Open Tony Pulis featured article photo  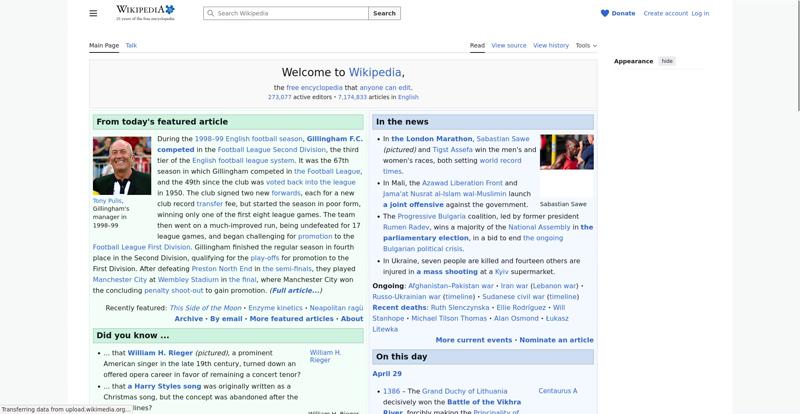click(x=121, y=165)
